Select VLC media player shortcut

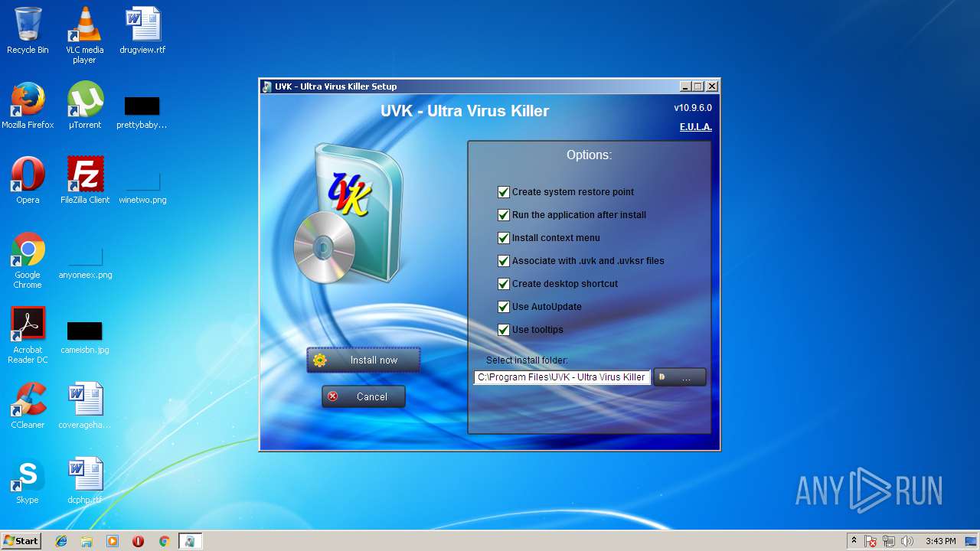click(x=84, y=34)
